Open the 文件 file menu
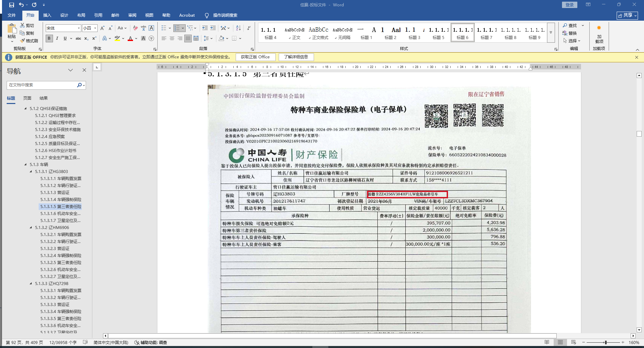The image size is (644, 348). point(12,15)
